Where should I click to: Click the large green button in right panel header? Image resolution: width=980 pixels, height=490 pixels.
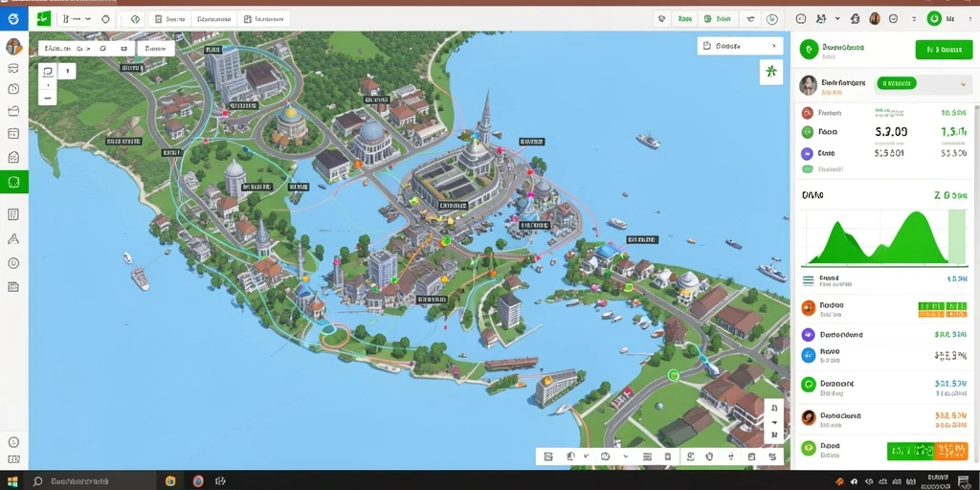(944, 50)
